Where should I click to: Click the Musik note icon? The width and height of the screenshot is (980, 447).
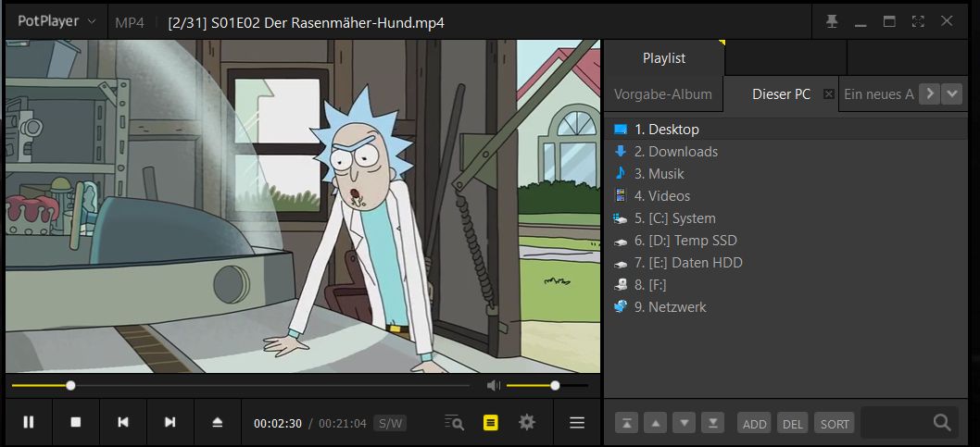pos(620,173)
